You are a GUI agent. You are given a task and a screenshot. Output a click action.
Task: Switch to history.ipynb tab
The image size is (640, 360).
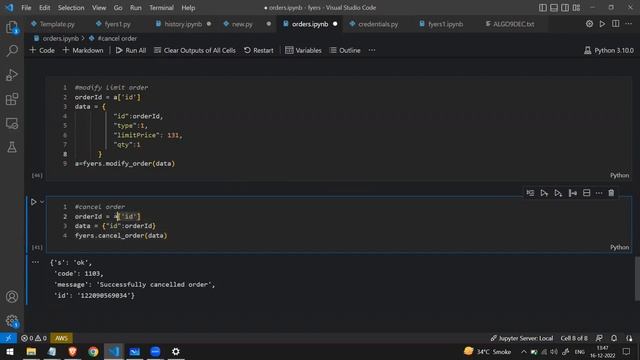pyautogui.click(x=183, y=24)
